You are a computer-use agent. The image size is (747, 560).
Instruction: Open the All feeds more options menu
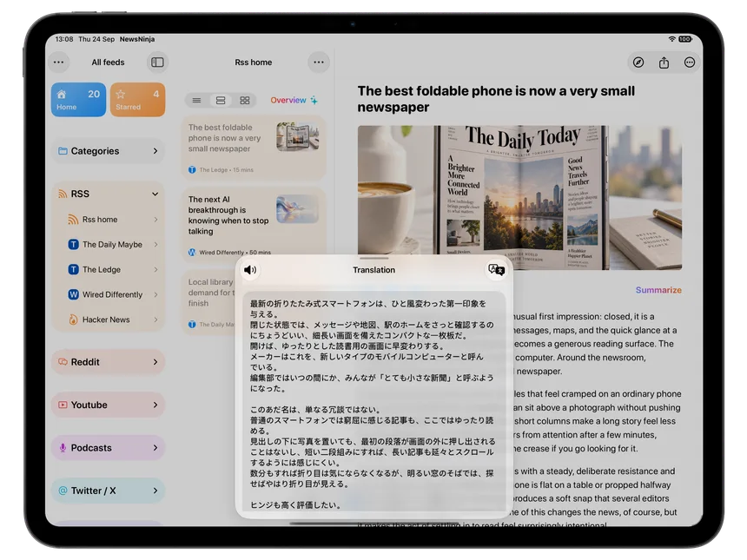coord(58,62)
